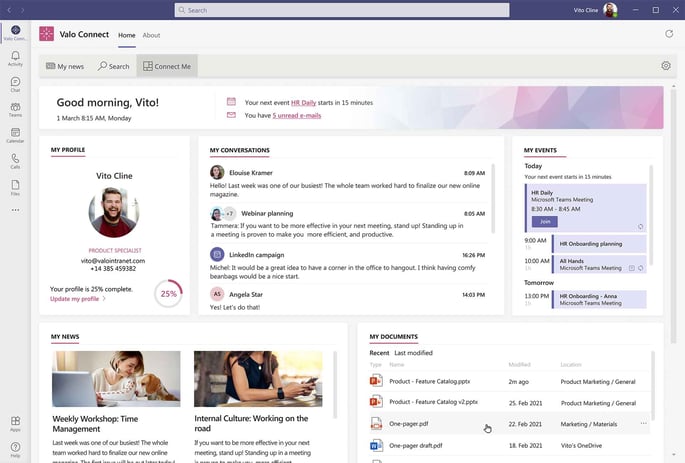Open more options for One-pager.pdf row
685x463 pixels.
643,423
